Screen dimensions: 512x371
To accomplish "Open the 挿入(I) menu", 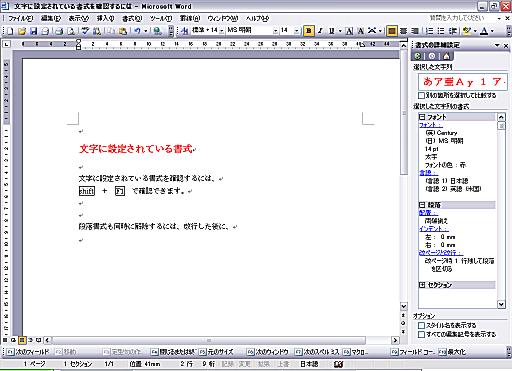I will (105, 18).
